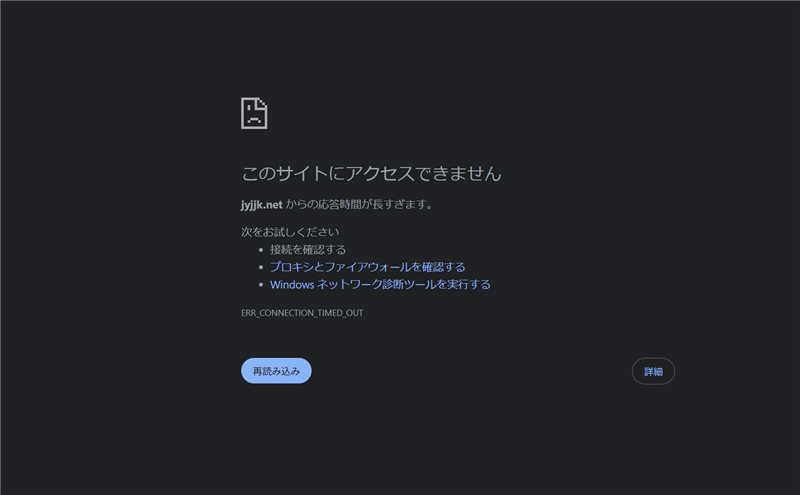
Task: Click the word Windows in the diagnostics link
Action: tap(292, 285)
